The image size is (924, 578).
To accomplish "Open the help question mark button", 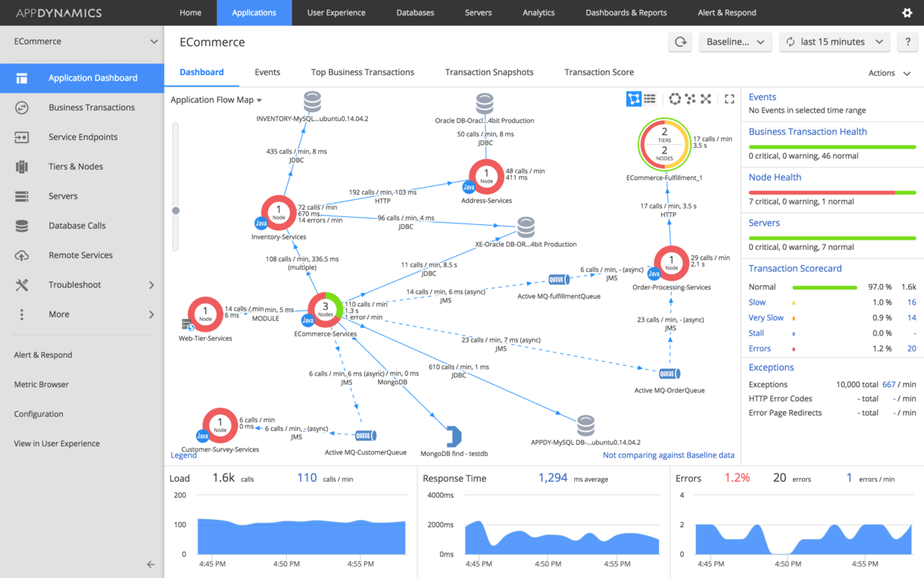I will (907, 42).
